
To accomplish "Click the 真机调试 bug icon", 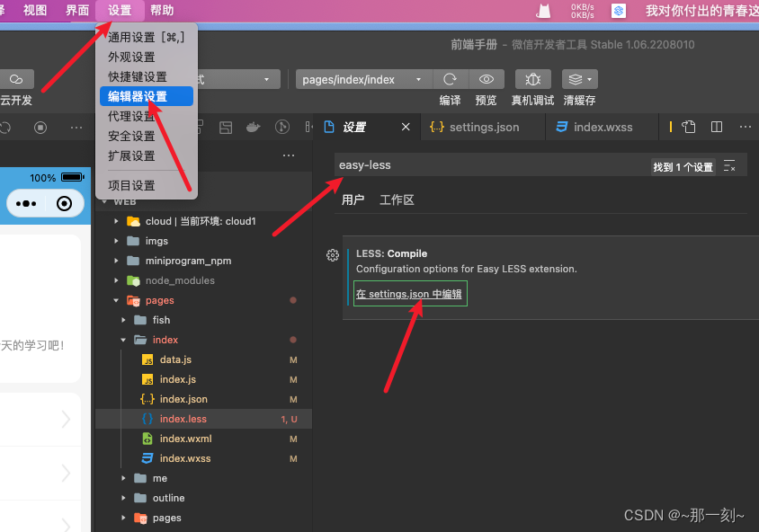I will 533,79.
